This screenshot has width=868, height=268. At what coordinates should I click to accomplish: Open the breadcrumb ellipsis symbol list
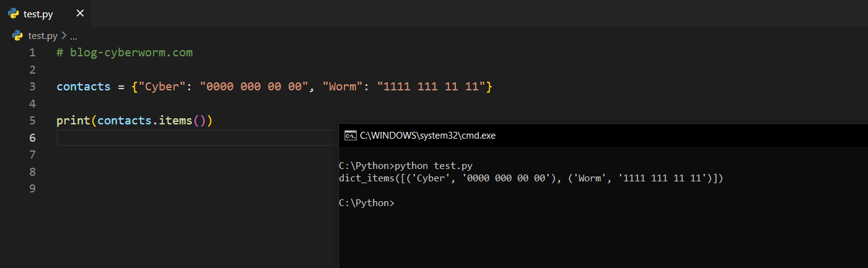coord(73,36)
